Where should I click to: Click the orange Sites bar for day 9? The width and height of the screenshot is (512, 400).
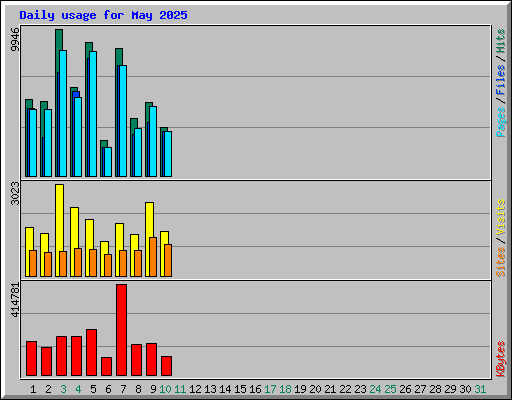pyautogui.click(x=153, y=257)
